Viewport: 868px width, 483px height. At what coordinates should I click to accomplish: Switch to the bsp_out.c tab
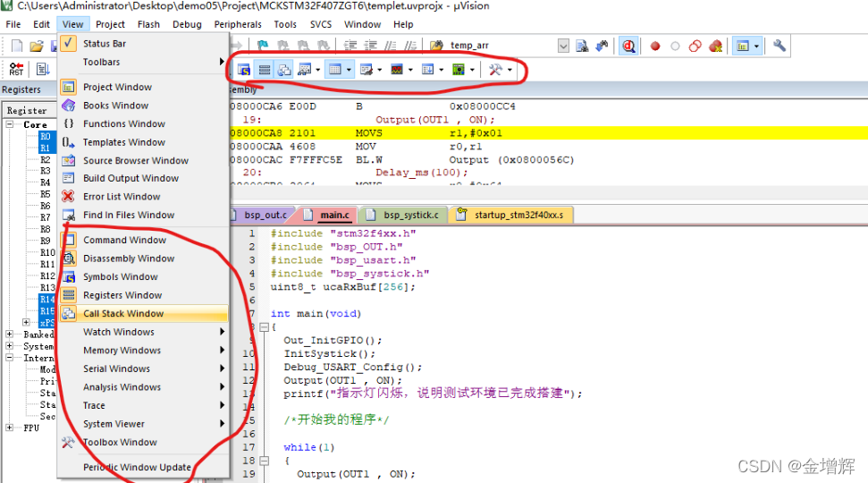[x=263, y=215]
